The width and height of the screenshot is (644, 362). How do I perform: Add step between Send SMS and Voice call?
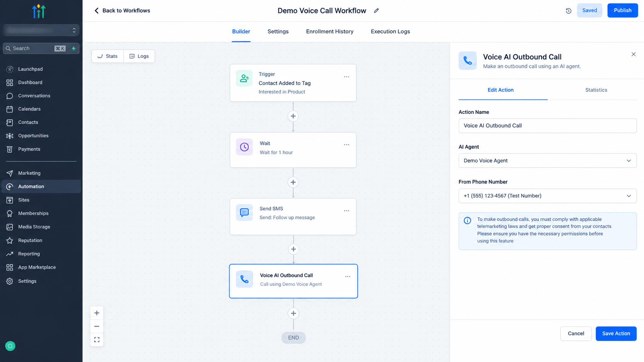293,249
